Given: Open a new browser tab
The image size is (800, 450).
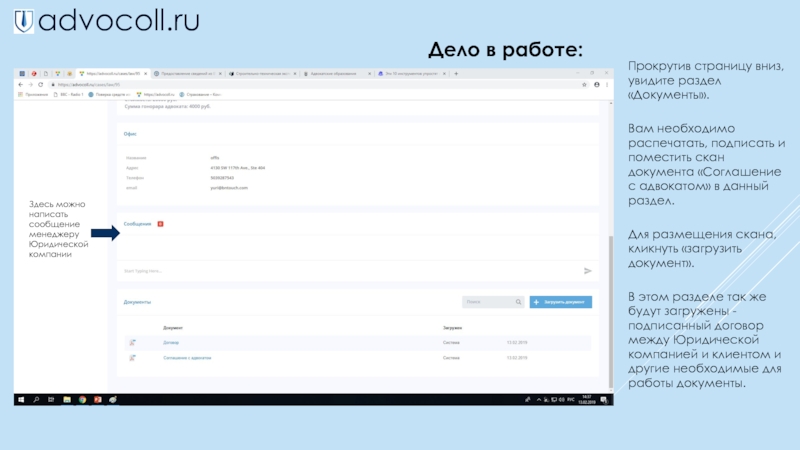Looking at the screenshot, I should click(456, 73).
